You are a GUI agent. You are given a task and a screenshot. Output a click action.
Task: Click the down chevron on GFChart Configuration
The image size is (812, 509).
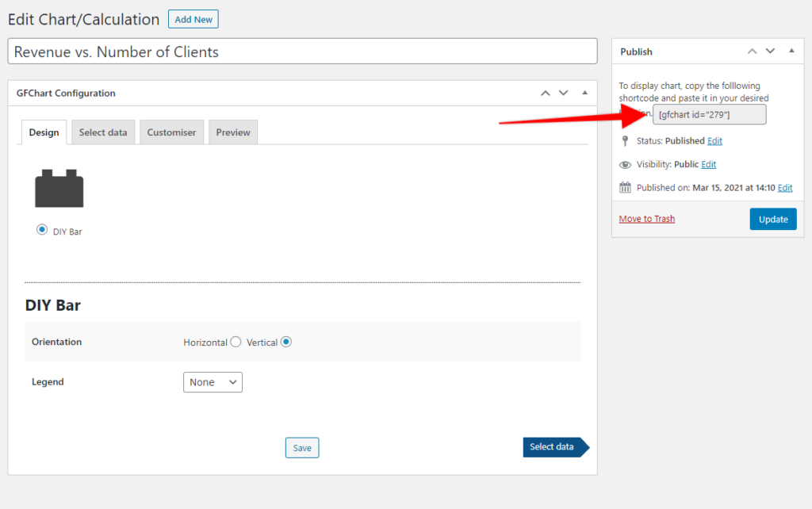point(563,93)
